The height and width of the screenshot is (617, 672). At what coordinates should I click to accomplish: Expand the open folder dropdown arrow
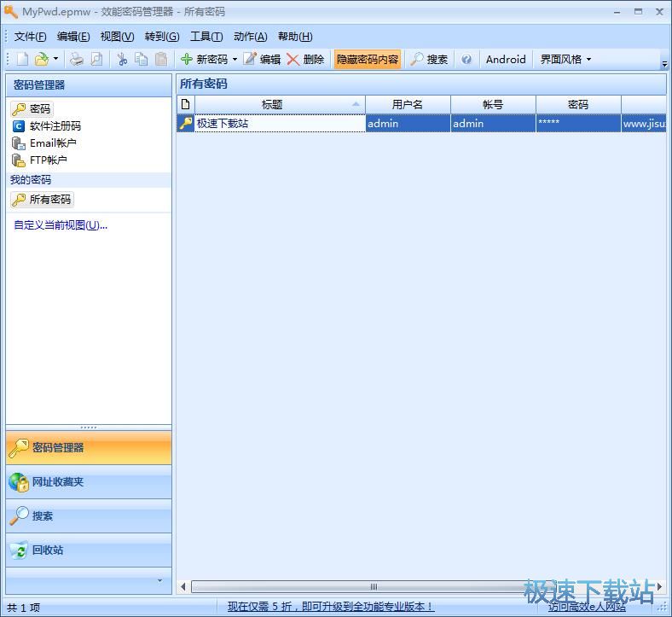pos(56,60)
